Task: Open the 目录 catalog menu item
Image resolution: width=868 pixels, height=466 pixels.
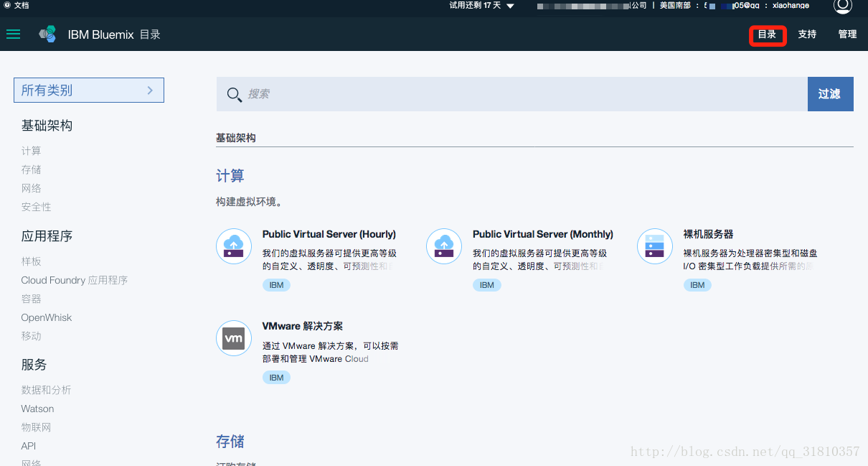Action: [768, 34]
